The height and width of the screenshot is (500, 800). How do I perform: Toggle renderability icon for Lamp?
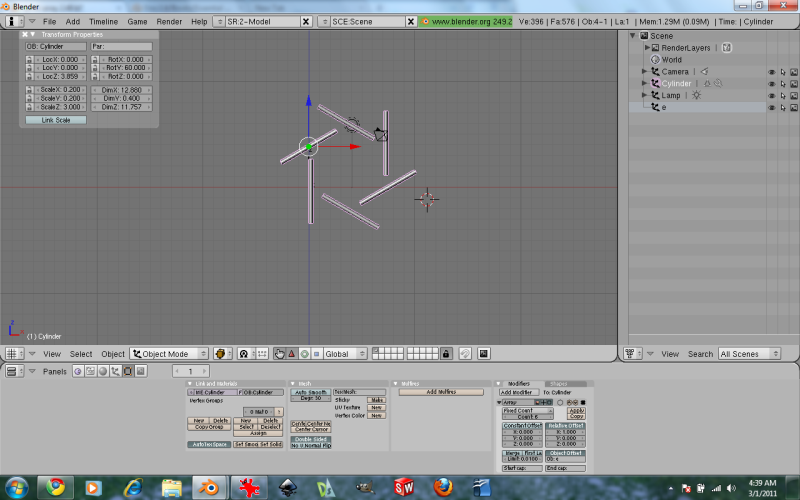point(794,96)
